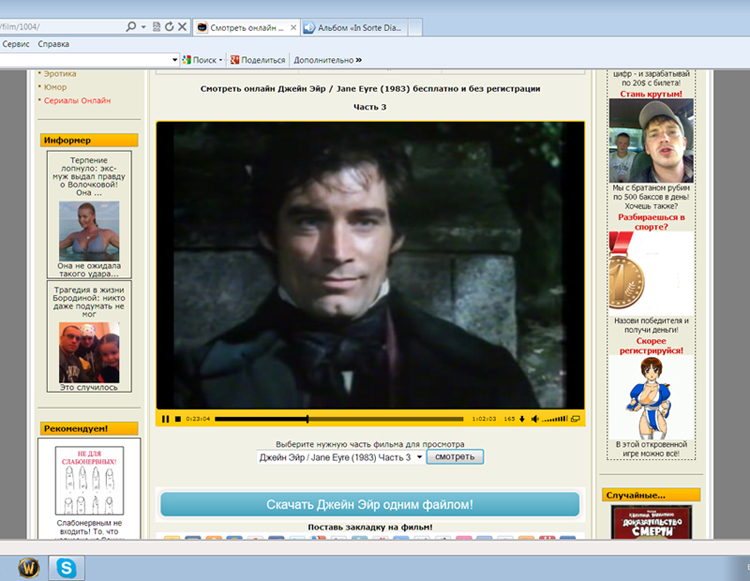
Task: Mute the video player speaker icon
Action: click(535, 419)
